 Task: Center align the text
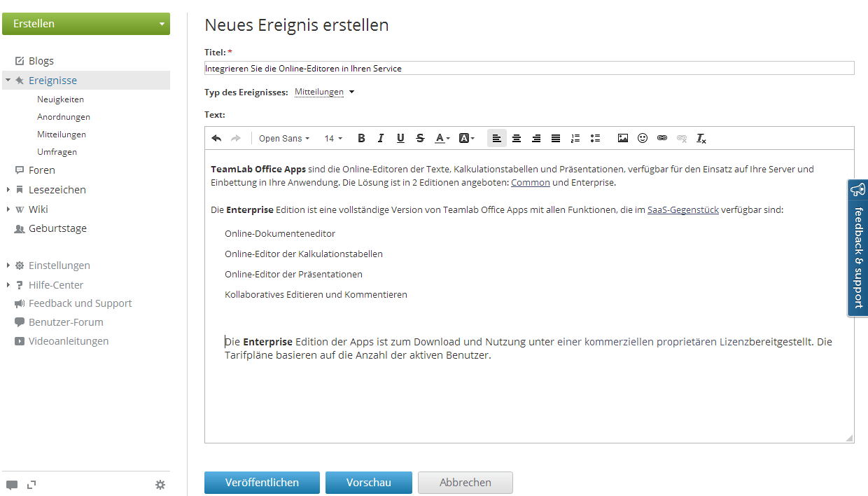pos(517,138)
